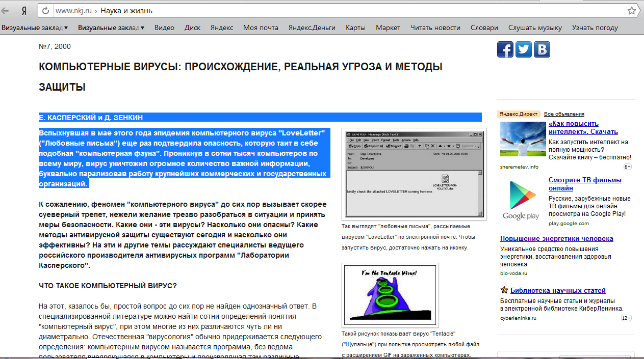644x359 pixels.
Task: Open ad link 'Повышение энергетики человека'
Action: pyautogui.click(x=556, y=238)
